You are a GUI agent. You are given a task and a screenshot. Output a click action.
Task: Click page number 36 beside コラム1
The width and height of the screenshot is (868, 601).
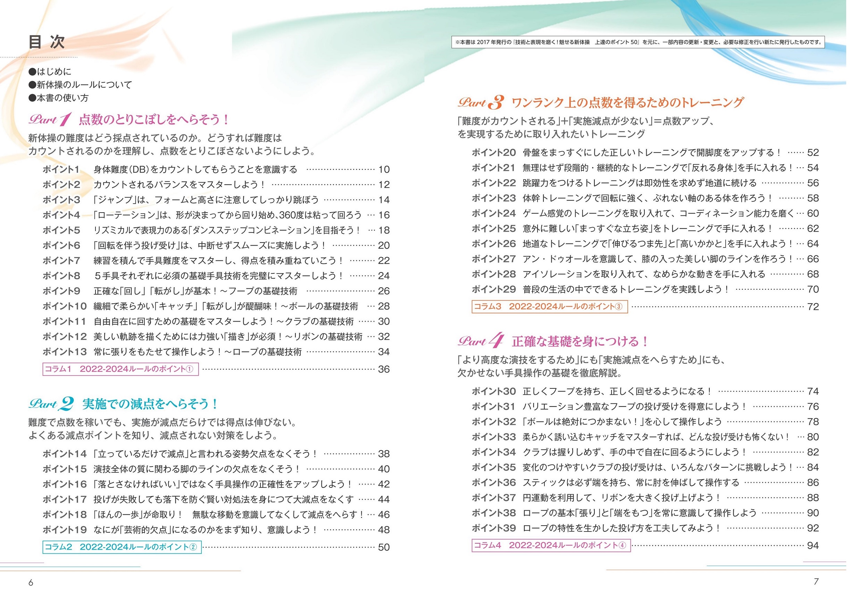(x=384, y=369)
